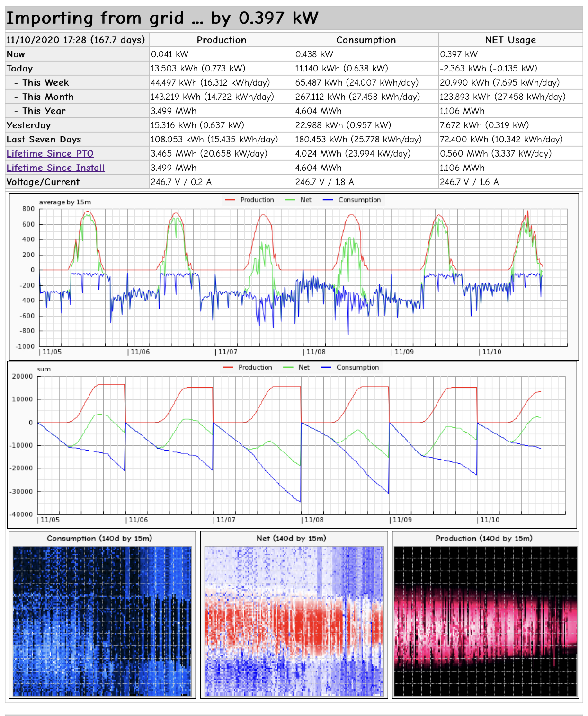Screen dimensions: 588x716
Task: Click Lifetime Since Install production "3.499 MWh"
Action: pyautogui.click(x=174, y=168)
